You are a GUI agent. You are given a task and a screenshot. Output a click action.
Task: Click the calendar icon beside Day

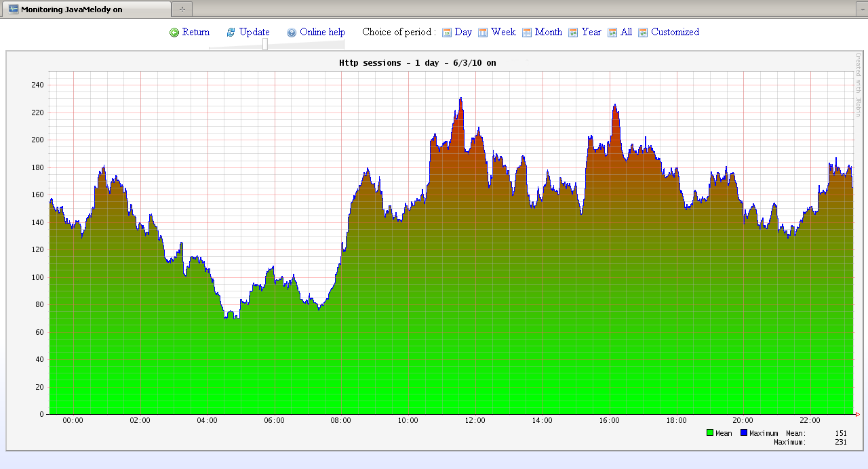(447, 33)
